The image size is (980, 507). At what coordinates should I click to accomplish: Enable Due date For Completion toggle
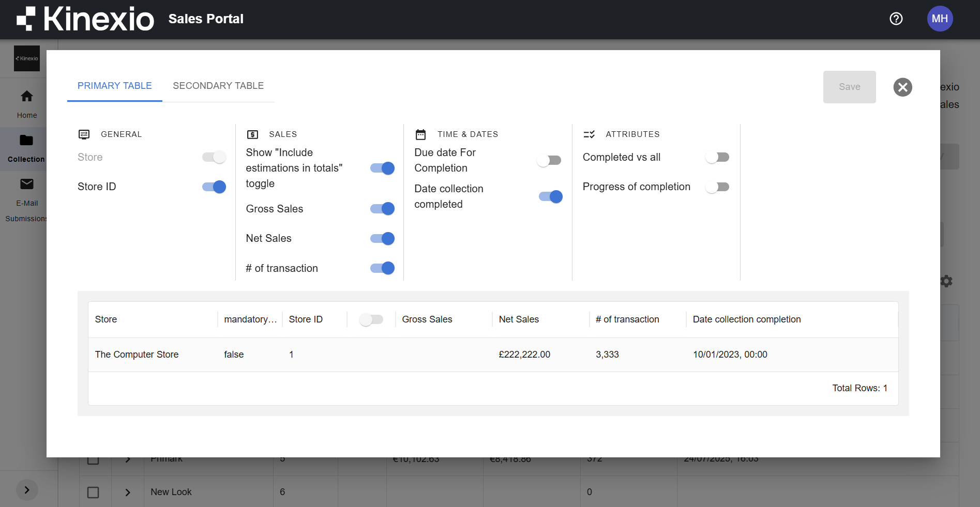(x=549, y=160)
